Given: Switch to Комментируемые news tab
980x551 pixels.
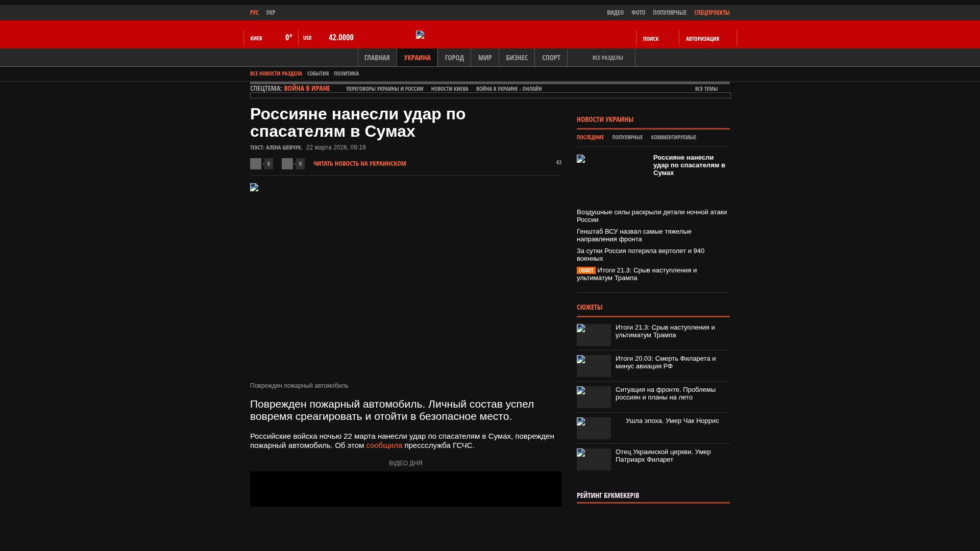Looking at the screenshot, I should coord(673,137).
